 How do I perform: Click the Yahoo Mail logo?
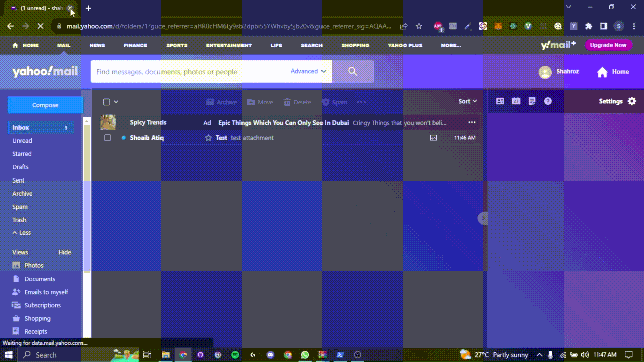tap(45, 72)
